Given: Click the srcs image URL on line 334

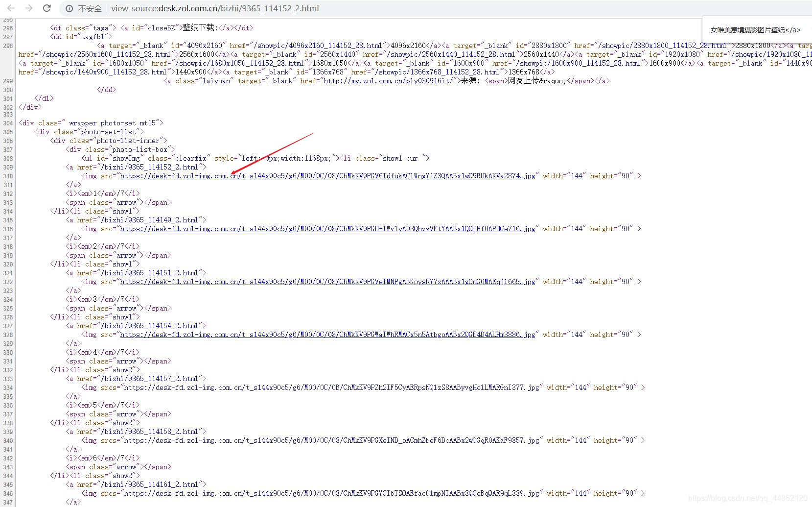Looking at the screenshot, I should click(331, 387).
